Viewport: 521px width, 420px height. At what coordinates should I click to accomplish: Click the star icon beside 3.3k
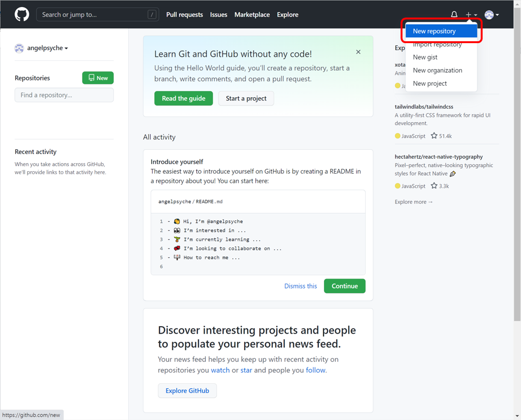tap(434, 186)
